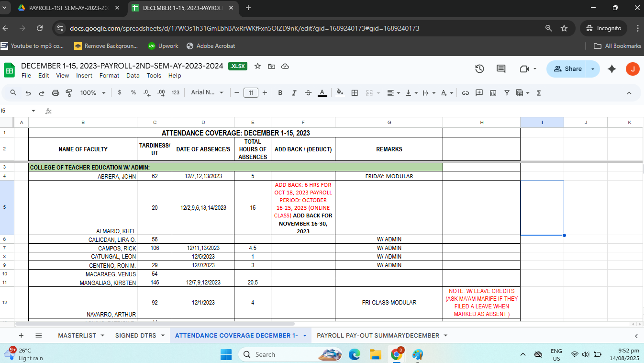Print the spreadsheet

click(x=56, y=93)
